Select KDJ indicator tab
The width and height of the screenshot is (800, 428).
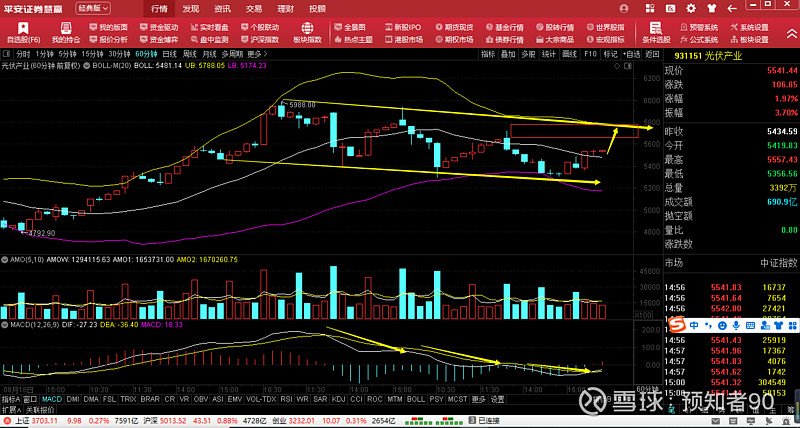pos(338,399)
